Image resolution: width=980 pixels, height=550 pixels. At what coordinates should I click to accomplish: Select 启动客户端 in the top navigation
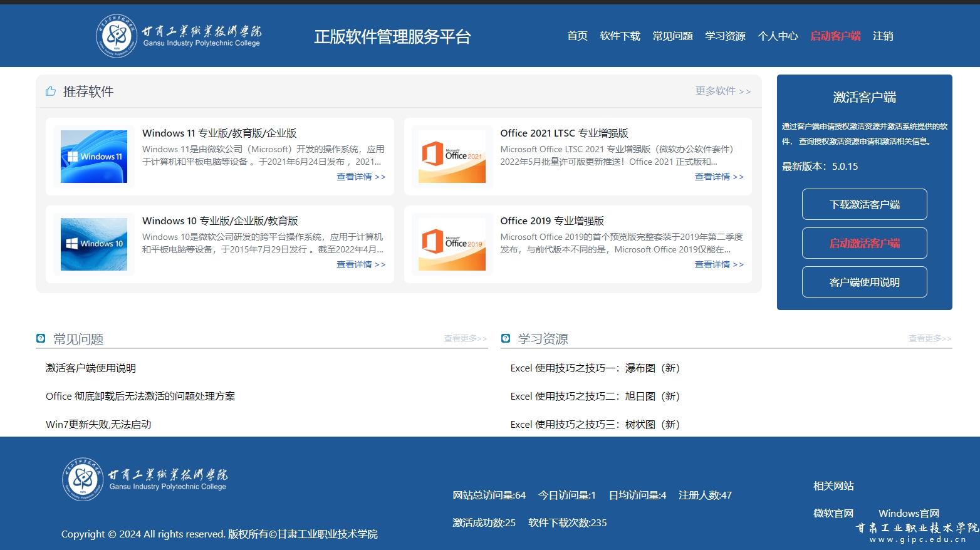pyautogui.click(x=835, y=36)
